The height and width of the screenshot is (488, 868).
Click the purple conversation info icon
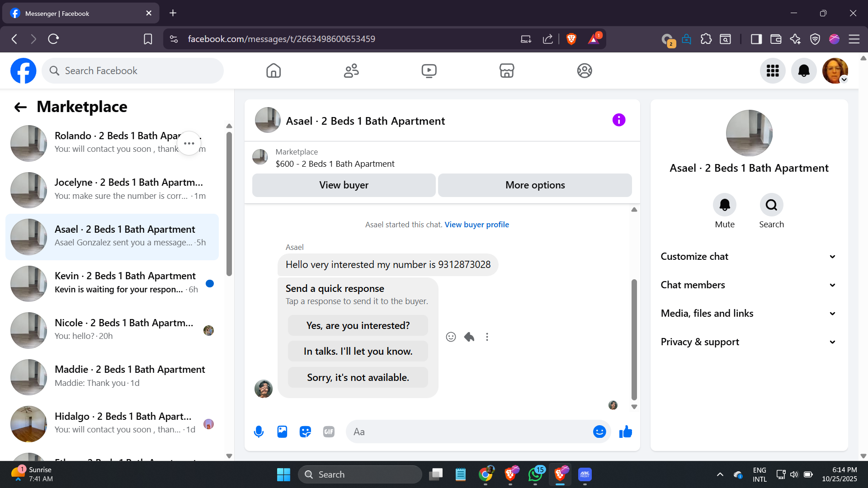coord(619,120)
